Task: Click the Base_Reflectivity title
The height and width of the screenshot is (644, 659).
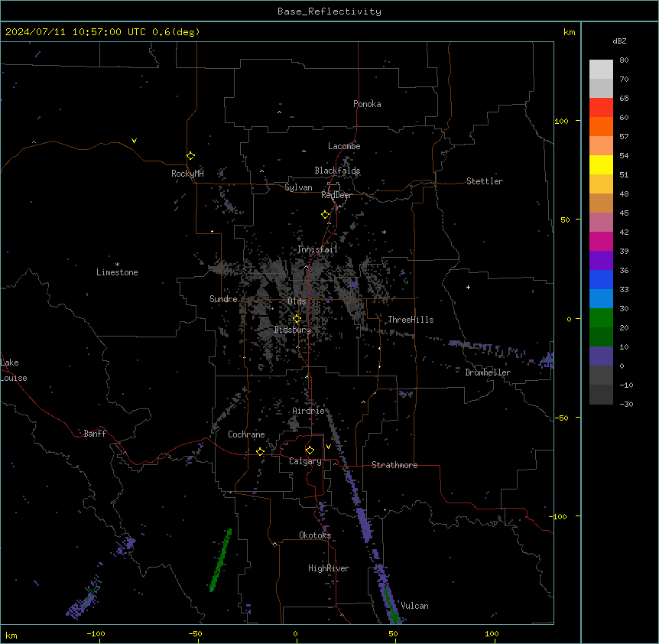Action: (329, 11)
